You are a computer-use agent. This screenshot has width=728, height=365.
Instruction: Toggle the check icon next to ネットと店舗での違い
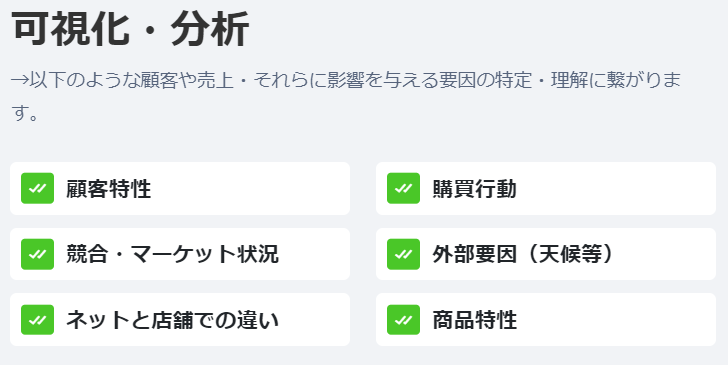(x=38, y=319)
